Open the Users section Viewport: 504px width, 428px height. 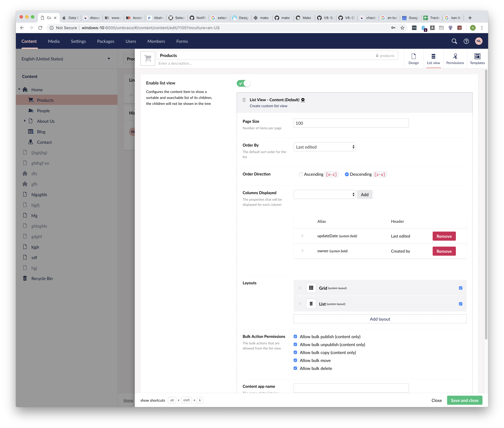[x=131, y=41]
